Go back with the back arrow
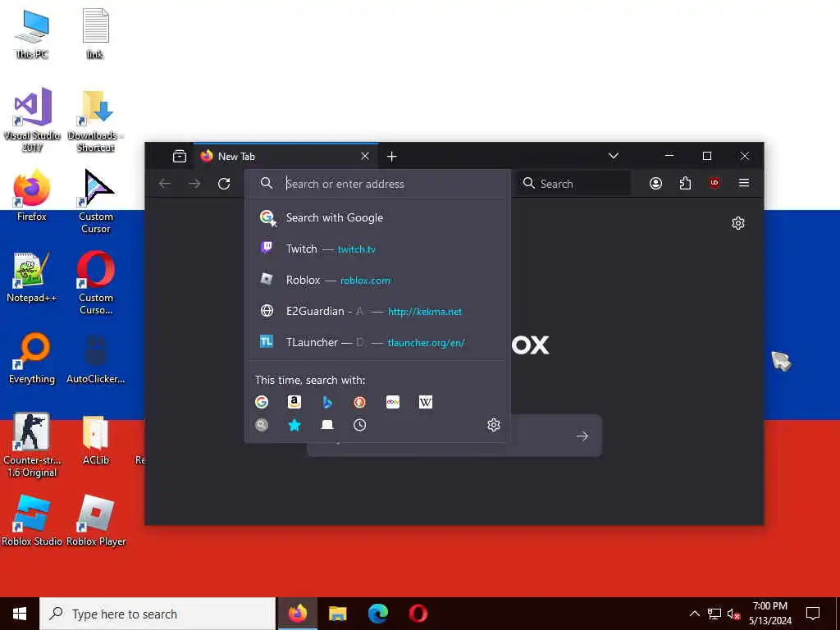The image size is (840, 630). click(x=164, y=184)
